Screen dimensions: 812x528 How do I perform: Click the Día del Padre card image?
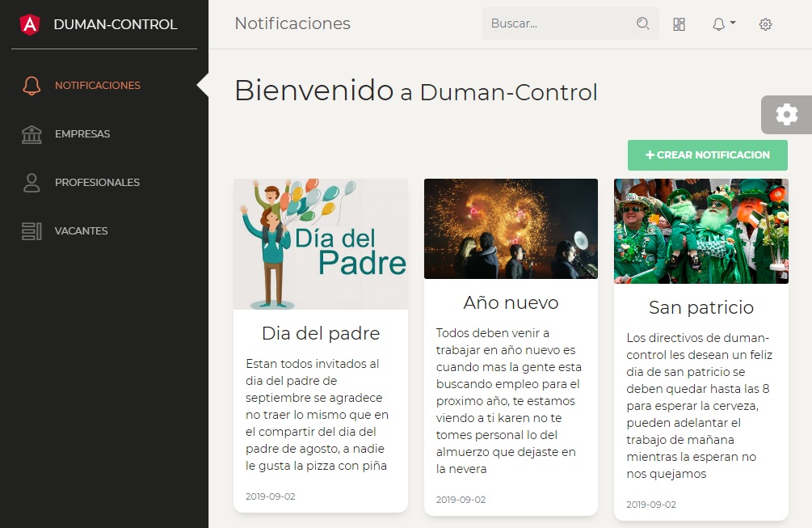[321, 243]
